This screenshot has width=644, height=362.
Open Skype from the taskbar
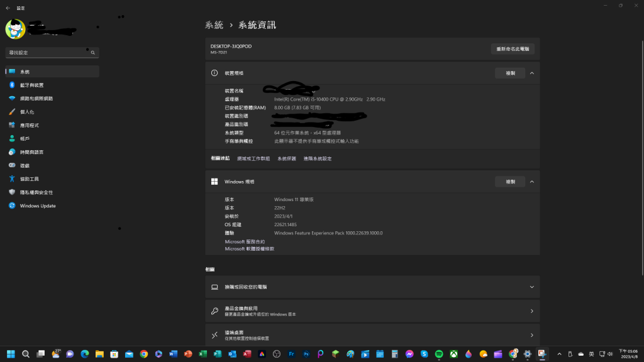coord(425,354)
